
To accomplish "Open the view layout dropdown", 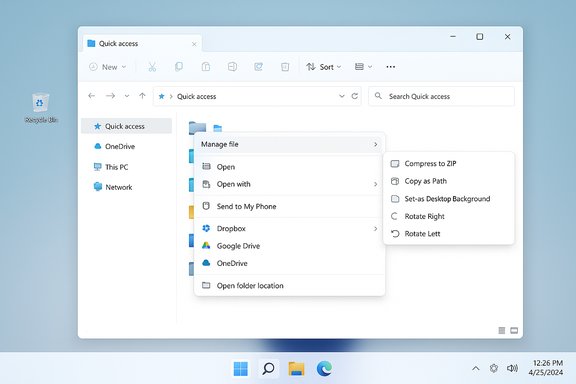I will (x=363, y=67).
